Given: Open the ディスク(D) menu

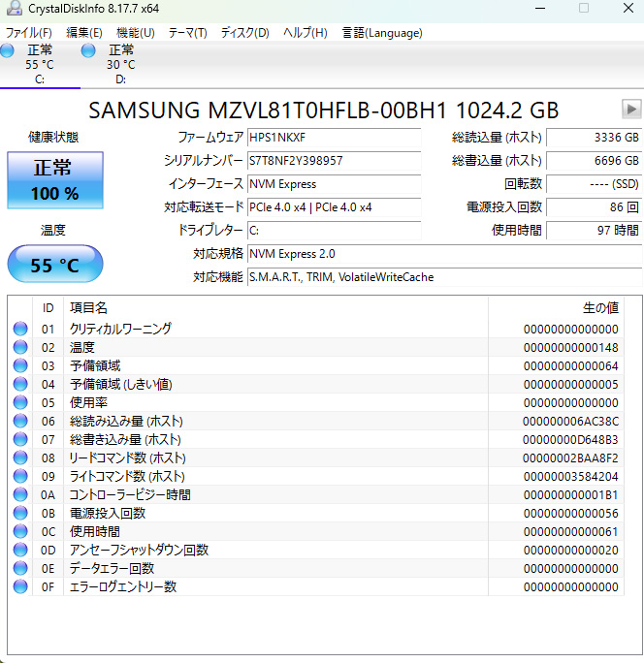Looking at the screenshot, I should [x=244, y=32].
